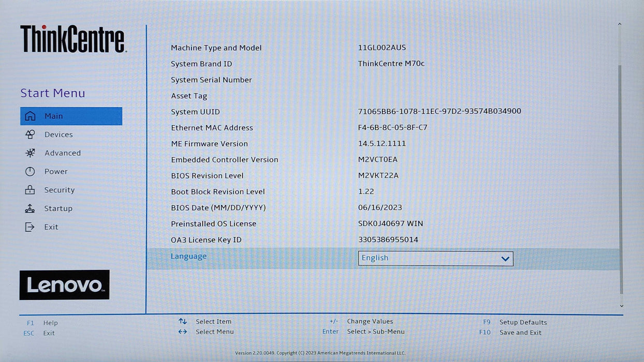
Task: Click the Embedded Controller Version label
Action: coord(225,160)
